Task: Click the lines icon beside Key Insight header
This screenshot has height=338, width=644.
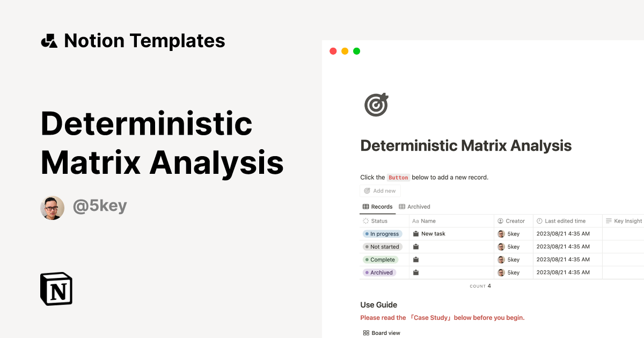Action: [607, 221]
